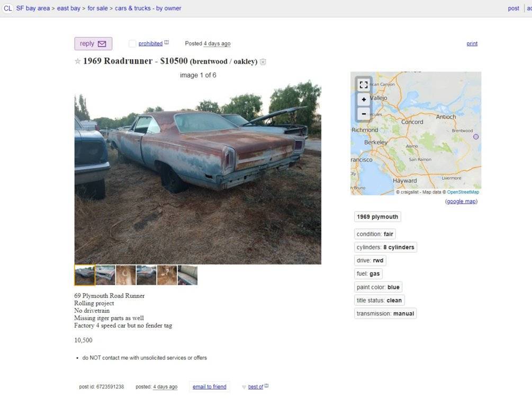Viewport: 532px width, 407px height.
Task: Zoom out on the map
Action: (364, 114)
